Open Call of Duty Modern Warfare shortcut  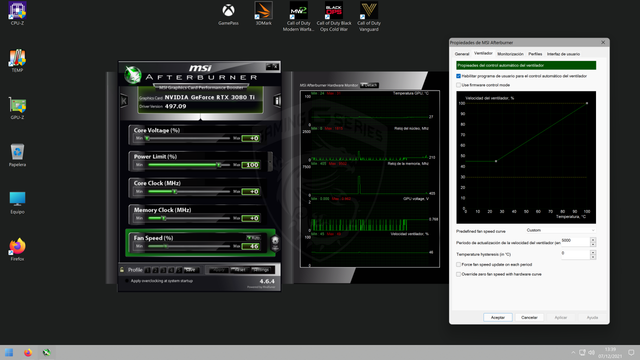pos(298,16)
